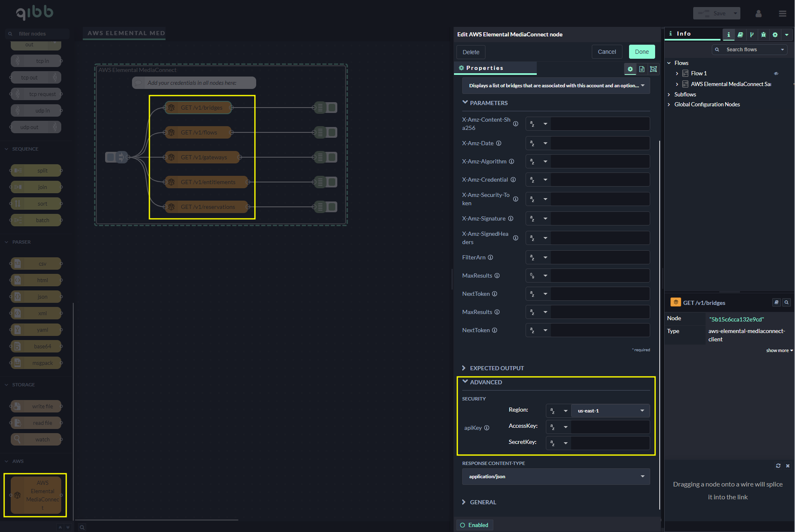Open the Response Content-Type application/json dropdown
This screenshot has height=532, width=795.
tap(556, 477)
